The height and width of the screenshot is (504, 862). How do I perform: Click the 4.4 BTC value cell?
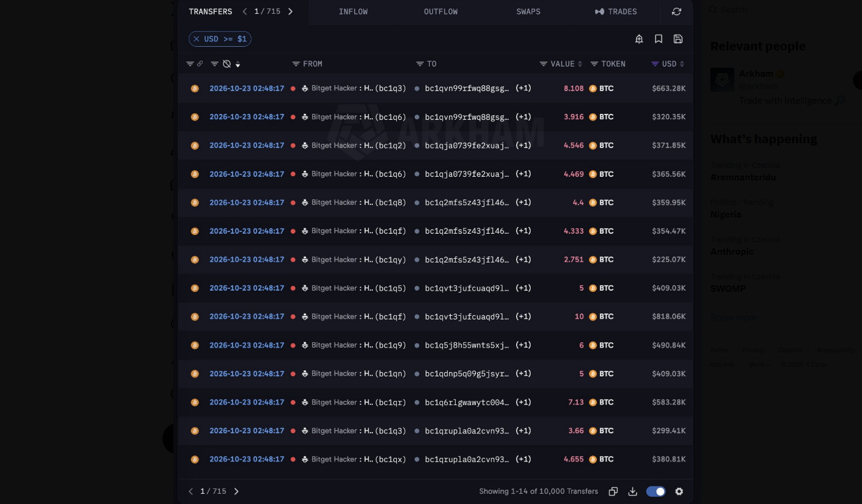tap(578, 203)
